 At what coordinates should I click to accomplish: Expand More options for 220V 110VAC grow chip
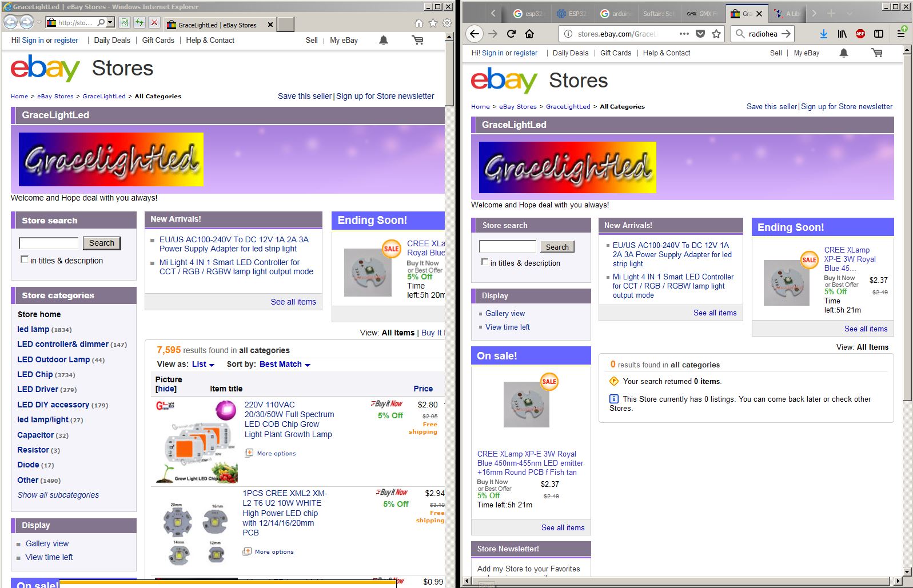pos(271,453)
